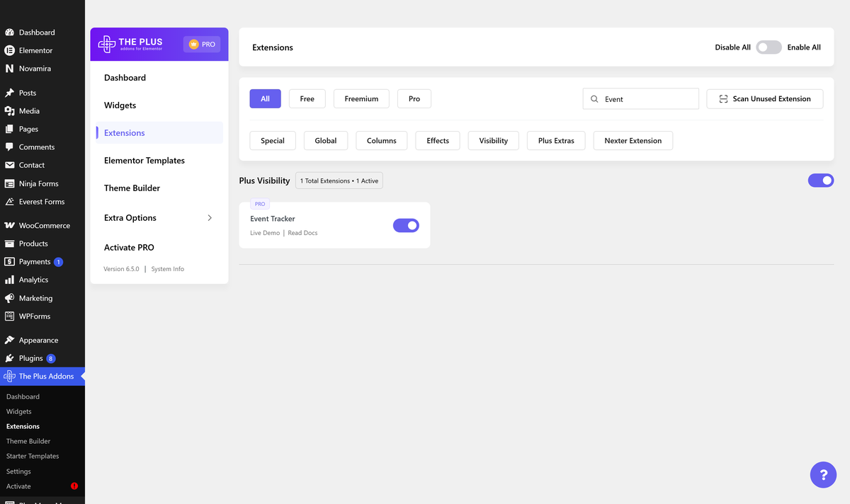
Task: Click the Posts pushpin icon
Action: coord(10,93)
